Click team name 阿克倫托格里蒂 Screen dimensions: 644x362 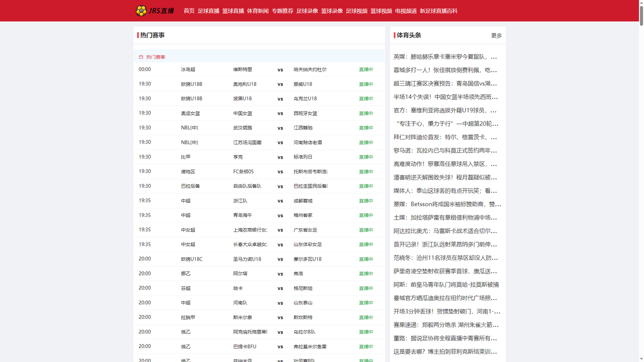click(x=250, y=332)
